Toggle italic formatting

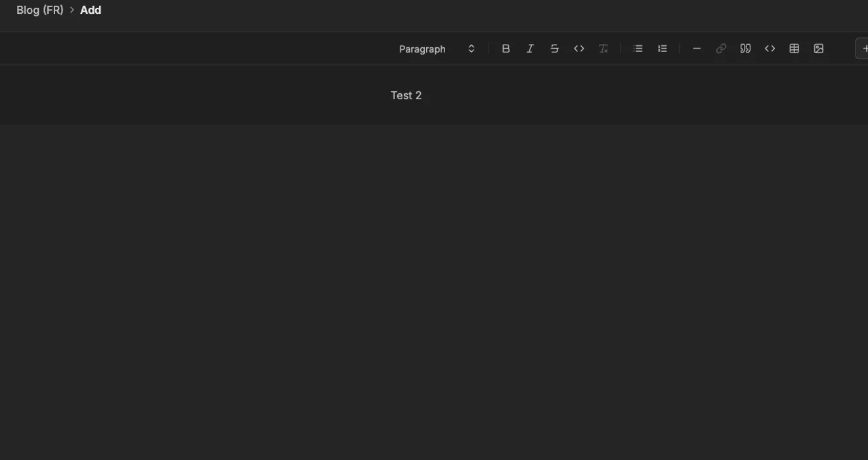pyautogui.click(x=530, y=49)
